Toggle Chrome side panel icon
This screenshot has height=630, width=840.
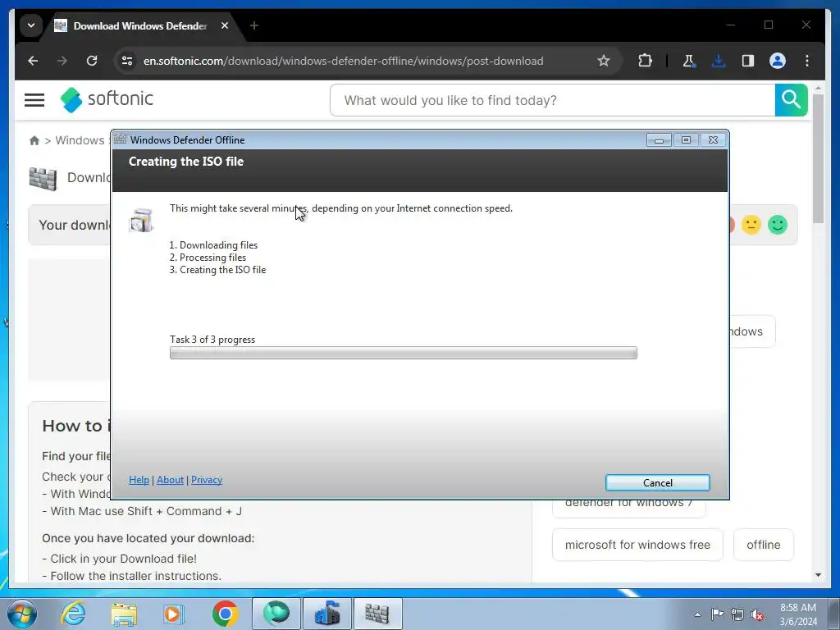[x=748, y=61]
